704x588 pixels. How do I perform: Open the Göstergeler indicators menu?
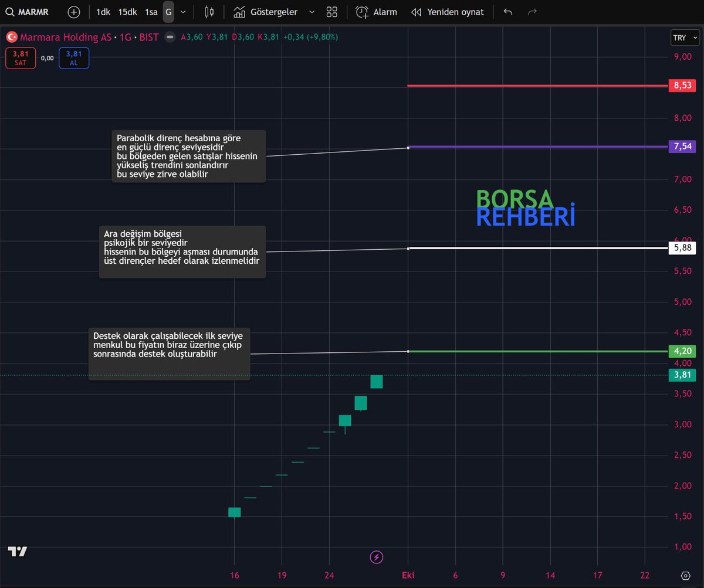point(266,12)
